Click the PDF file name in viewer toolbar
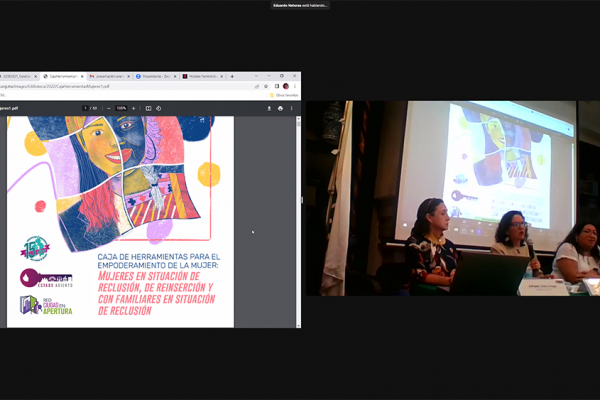 tap(9, 108)
